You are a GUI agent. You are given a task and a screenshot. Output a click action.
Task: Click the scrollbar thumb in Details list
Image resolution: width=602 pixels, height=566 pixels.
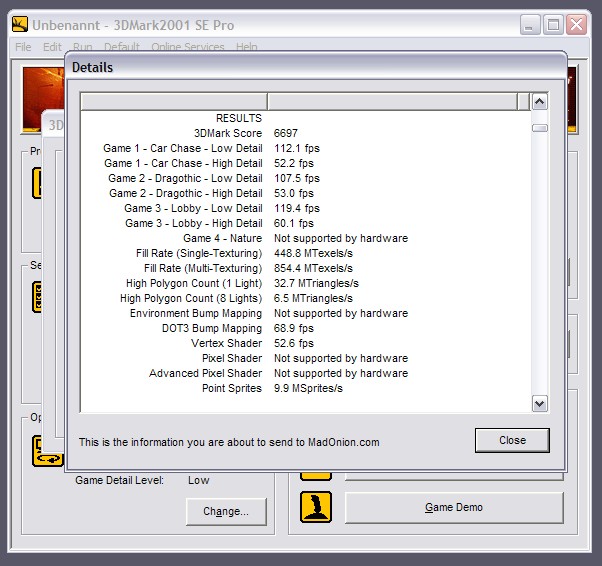coord(539,128)
